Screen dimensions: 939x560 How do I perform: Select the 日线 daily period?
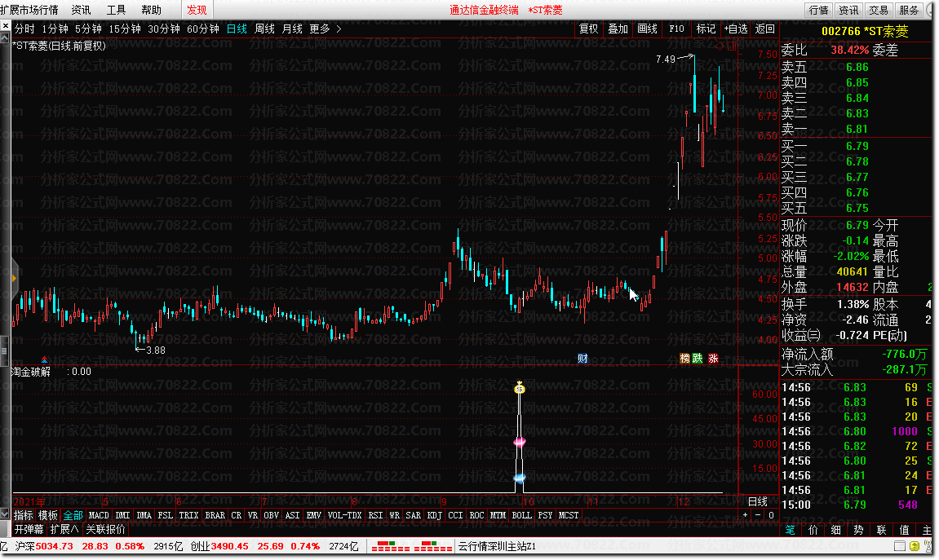click(237, 29)
